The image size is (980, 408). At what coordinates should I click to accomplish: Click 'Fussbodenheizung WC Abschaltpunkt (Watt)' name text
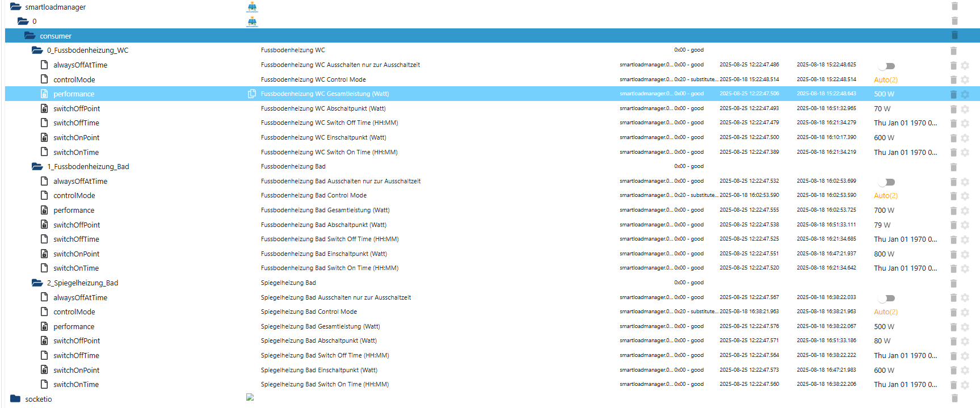click(x=323, y=108)
